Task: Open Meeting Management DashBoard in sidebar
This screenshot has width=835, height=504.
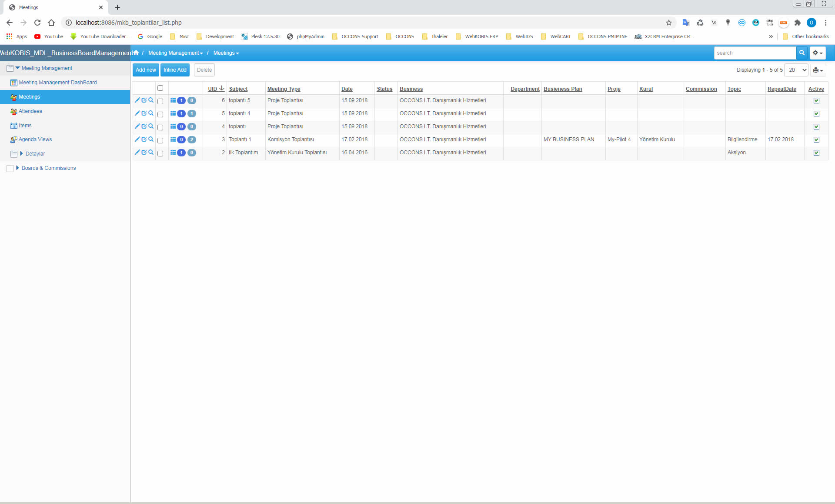Action: (x=57, y=83)
